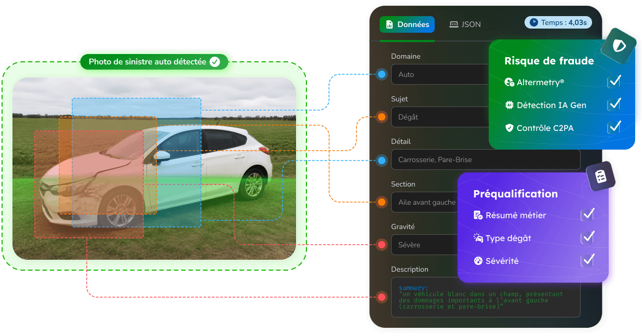This screenshot has width=644, height=333.
Task: Click the clock icon in Temps badge
Action: coord(534,22)
